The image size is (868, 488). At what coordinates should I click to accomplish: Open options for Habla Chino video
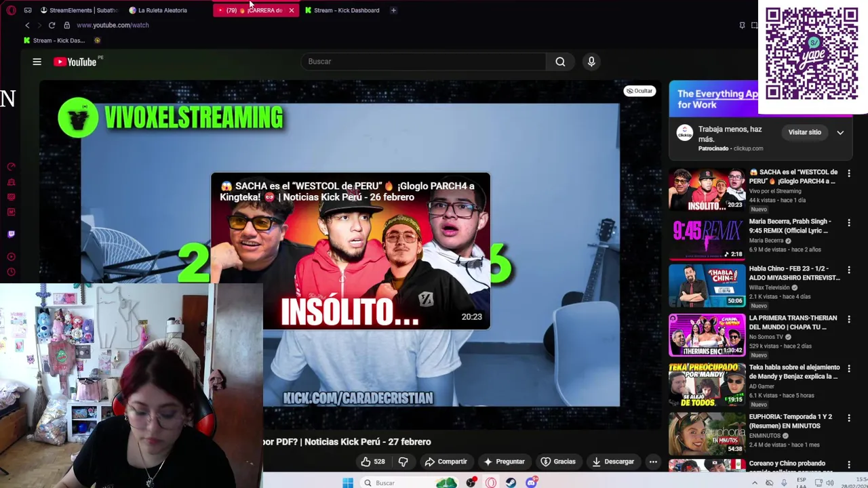[x=848, y=270]
